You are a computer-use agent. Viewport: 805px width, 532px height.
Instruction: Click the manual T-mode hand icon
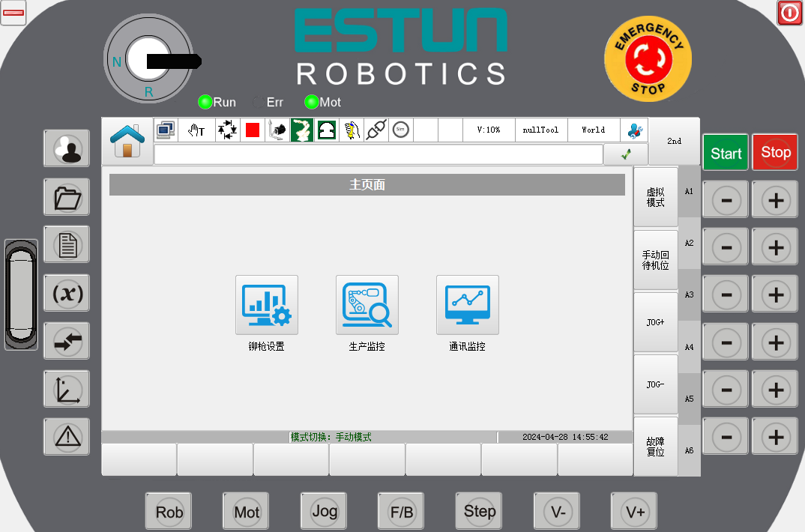196,130
